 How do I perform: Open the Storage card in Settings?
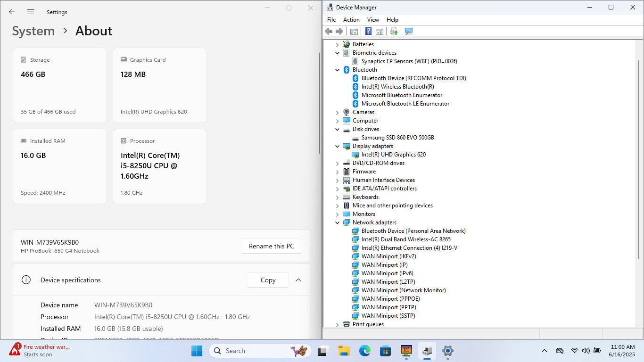[60, 85]
